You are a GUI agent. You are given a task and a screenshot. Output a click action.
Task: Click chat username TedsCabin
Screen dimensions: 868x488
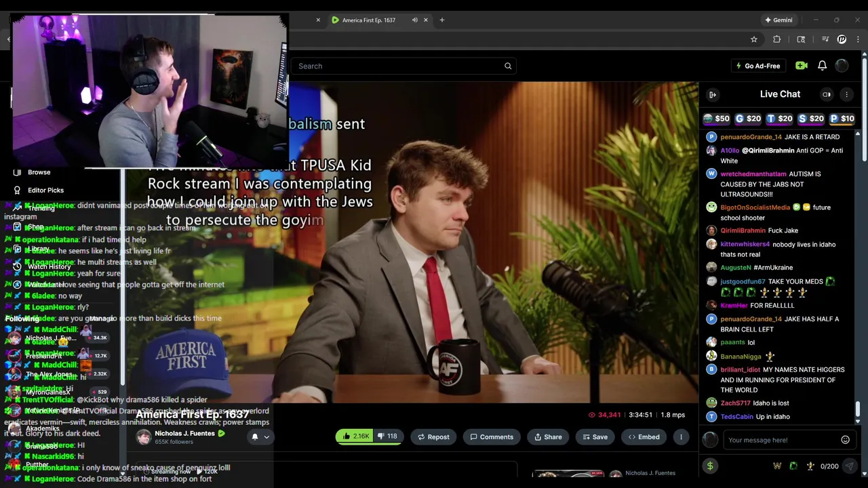pos(736,417)
